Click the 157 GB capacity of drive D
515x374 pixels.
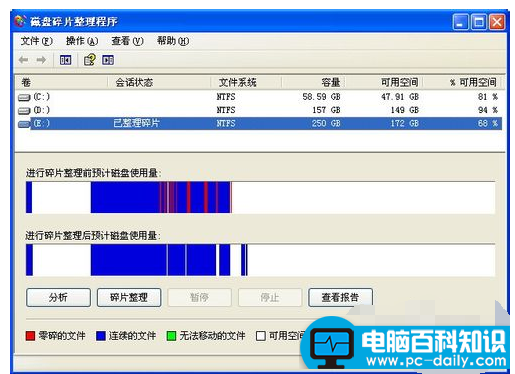coord(326,110)
